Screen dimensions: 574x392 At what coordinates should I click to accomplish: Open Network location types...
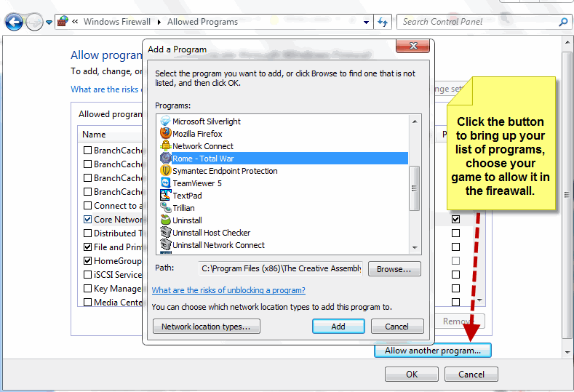[x=206, y=326]
